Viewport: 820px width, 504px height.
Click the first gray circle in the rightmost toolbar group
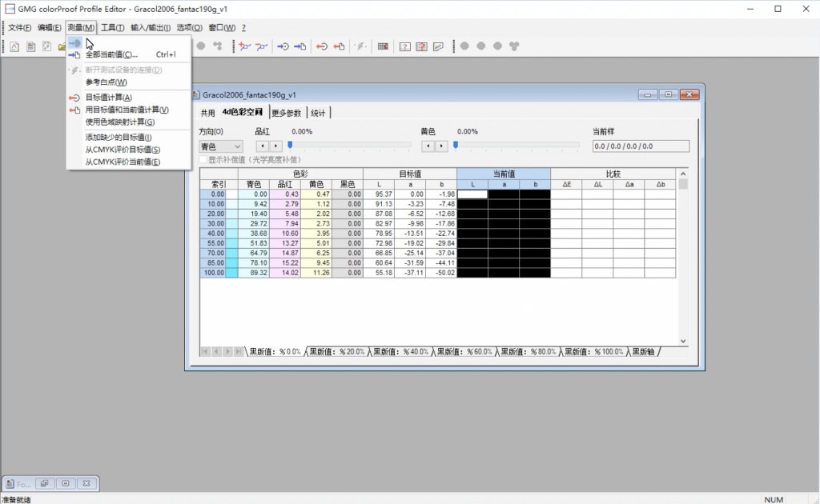click(x=464, y=46)
